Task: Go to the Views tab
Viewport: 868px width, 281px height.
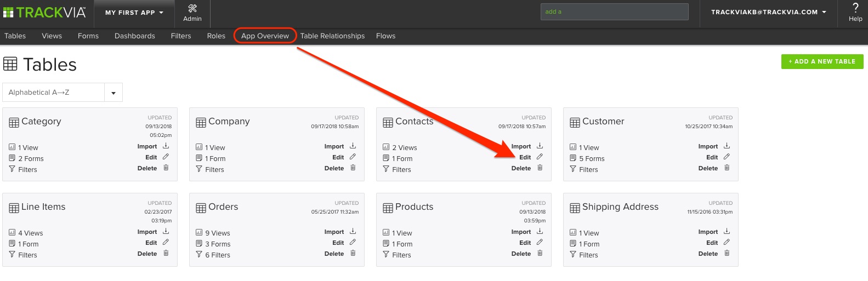Action: [52, 36]
